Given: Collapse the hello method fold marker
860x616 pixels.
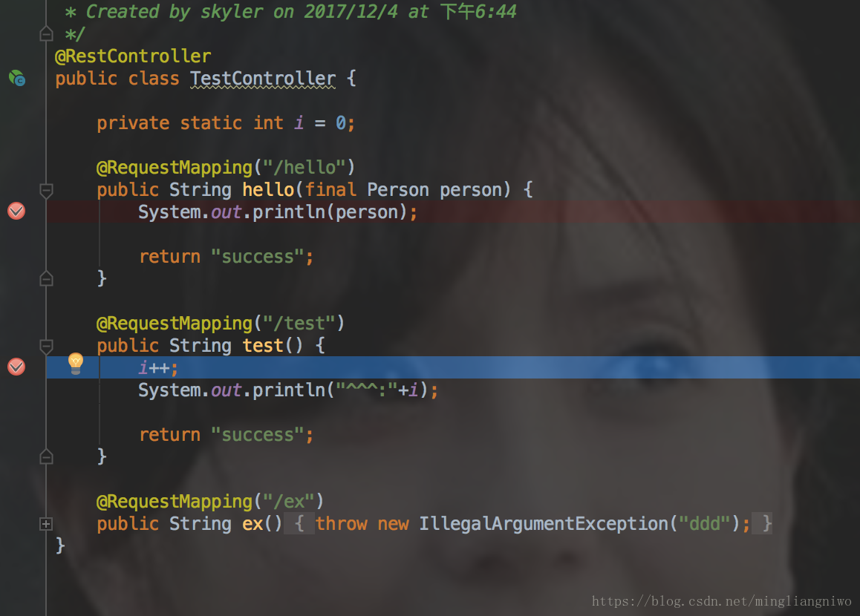Looking at the screenshot, I should [46, 190].
